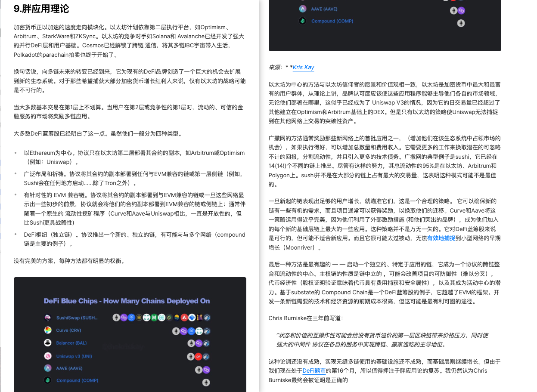
Task: Click the Compound logo under the DeFi Blue Chips title
Action: pos(48,380)
